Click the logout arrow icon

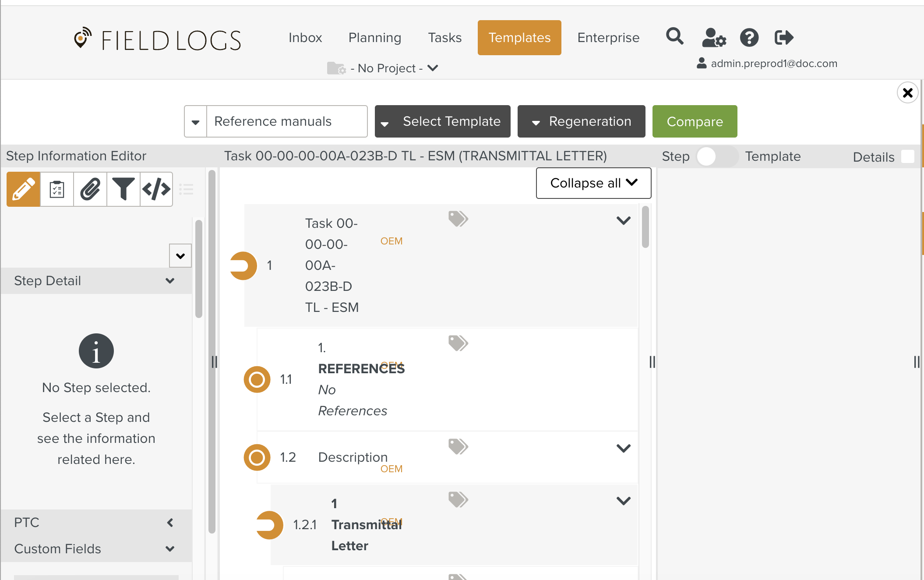[x=783, y=38]
